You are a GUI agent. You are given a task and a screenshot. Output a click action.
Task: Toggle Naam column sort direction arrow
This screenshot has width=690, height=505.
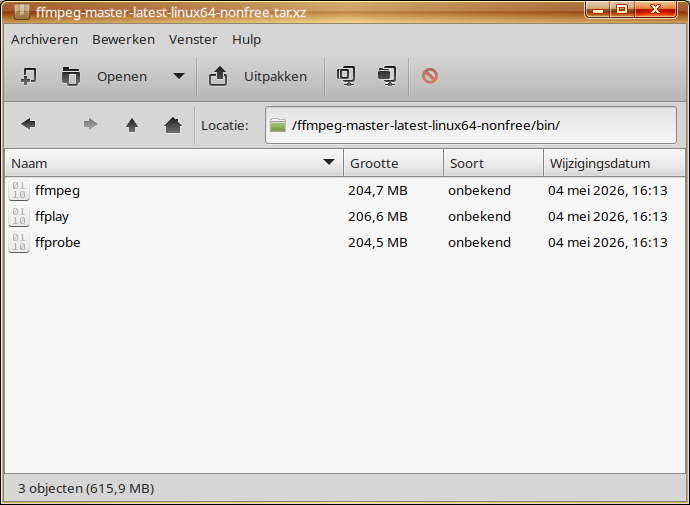click(329, 162)
